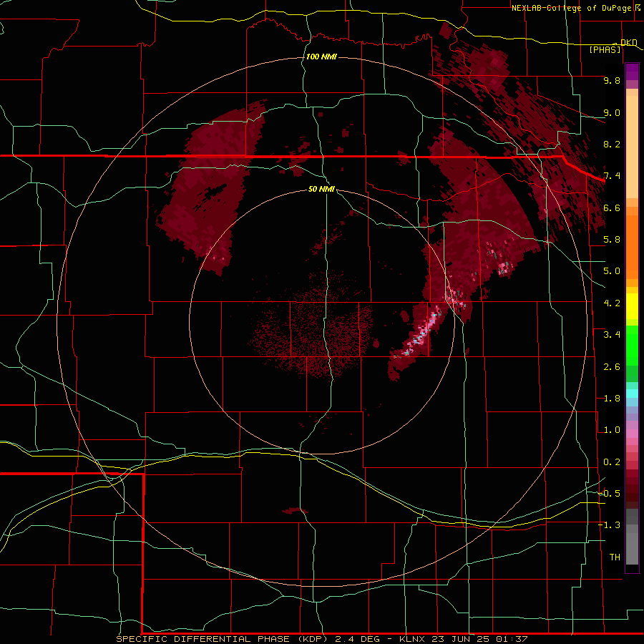
Task: Click the 9.8 value on color scale
Action: point(612,80)
